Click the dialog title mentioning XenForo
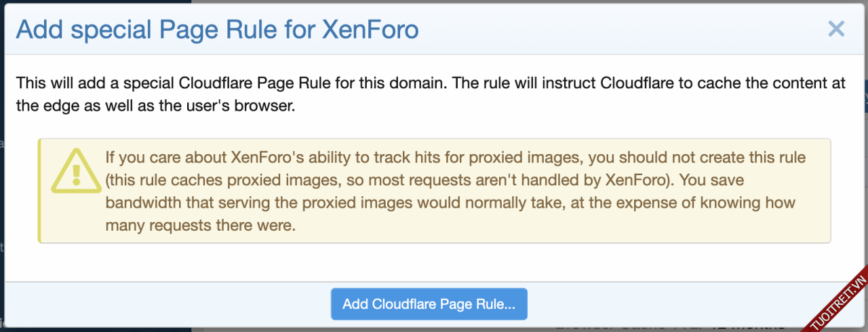868x332 pixels. [217, 29]
